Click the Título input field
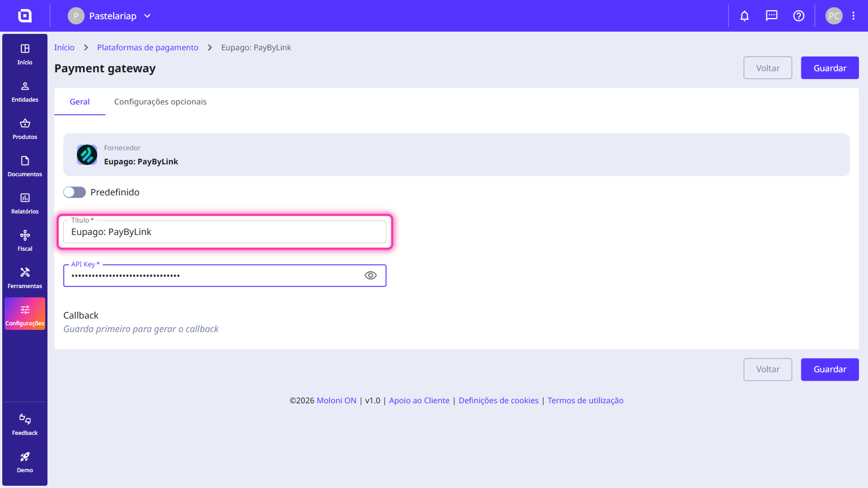868x488 pixels. 225,232
